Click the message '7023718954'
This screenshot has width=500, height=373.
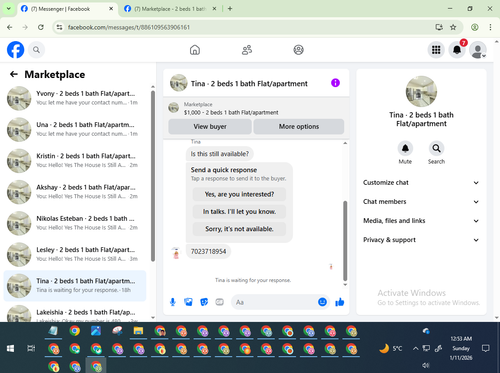click(208, 252)
